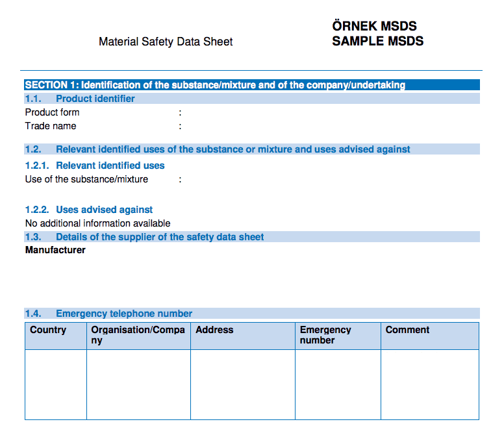Click the empty cell under Country
This screenshot has width=504, height=435.
tap(56, 384)
